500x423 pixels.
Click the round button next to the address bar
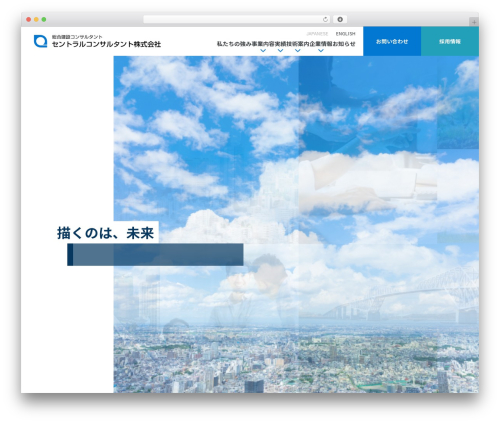[x=340, y=20]
